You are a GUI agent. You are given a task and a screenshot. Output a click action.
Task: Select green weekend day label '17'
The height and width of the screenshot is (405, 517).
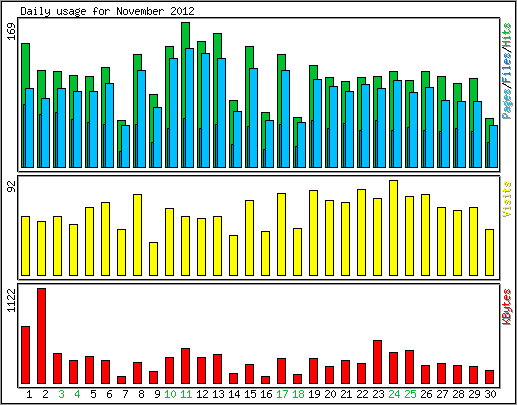(282, 394)
